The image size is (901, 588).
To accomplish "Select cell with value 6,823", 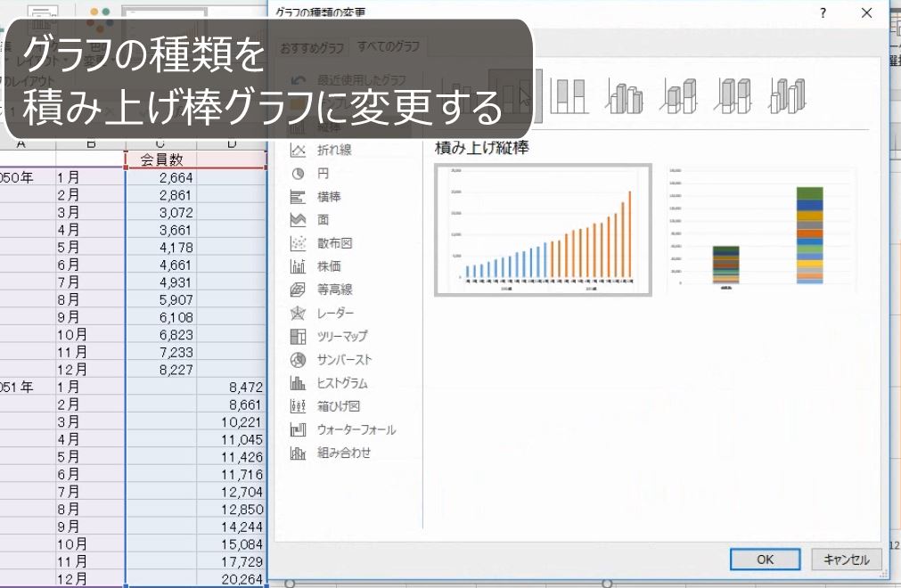I will 161,335.
